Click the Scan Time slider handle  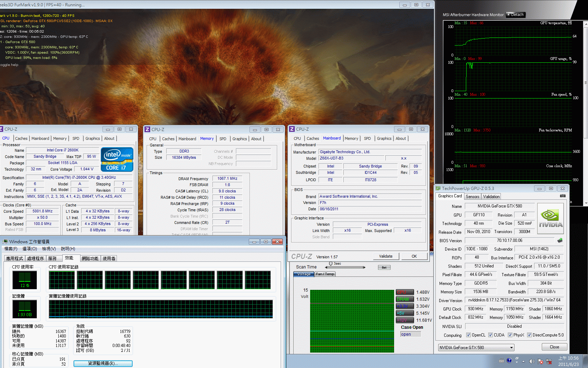331,264
